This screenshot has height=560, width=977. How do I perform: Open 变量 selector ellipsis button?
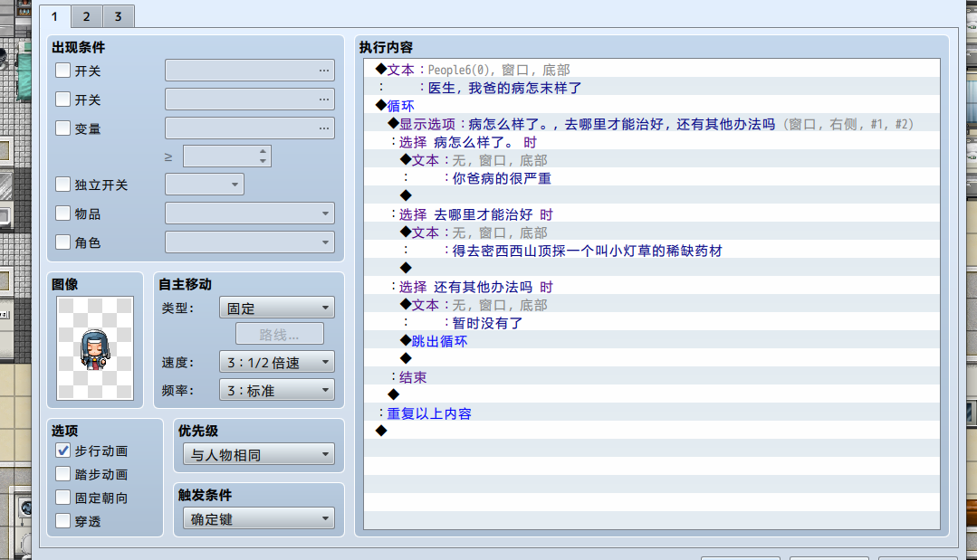tap(324, 128)
